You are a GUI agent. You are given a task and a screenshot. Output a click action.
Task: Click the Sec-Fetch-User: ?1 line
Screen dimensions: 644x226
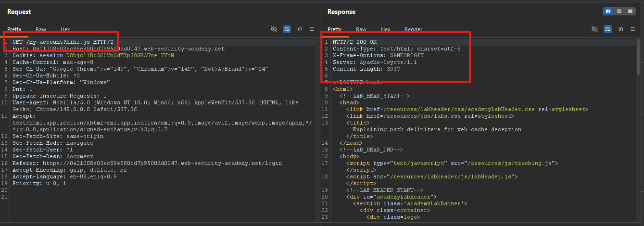click(x=43, y=150)
